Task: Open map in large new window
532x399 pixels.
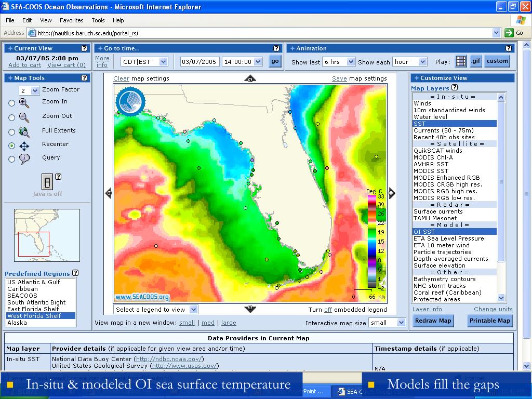Action: pos(229,323)
